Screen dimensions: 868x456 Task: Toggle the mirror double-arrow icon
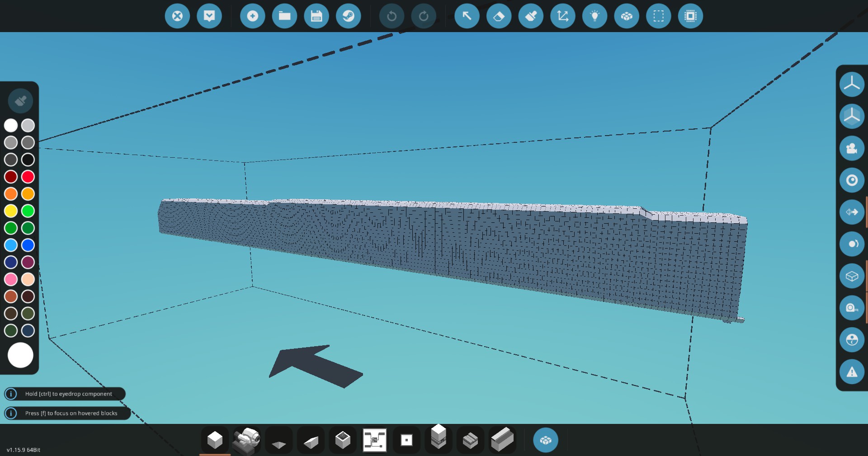(x=852, y=212)
